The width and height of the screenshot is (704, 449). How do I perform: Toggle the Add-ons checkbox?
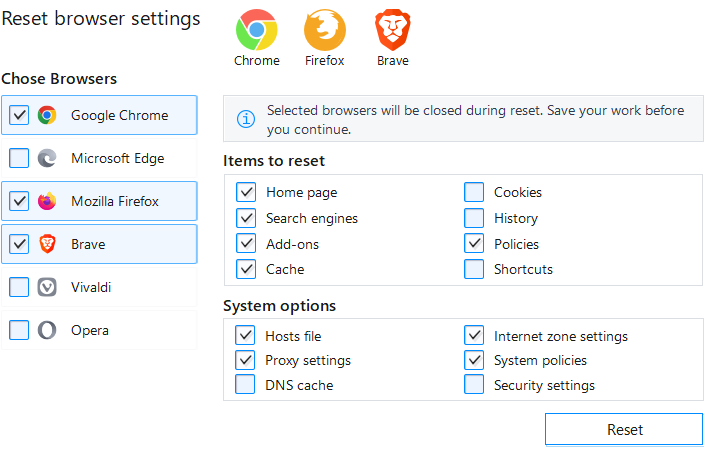click(246, 244)
